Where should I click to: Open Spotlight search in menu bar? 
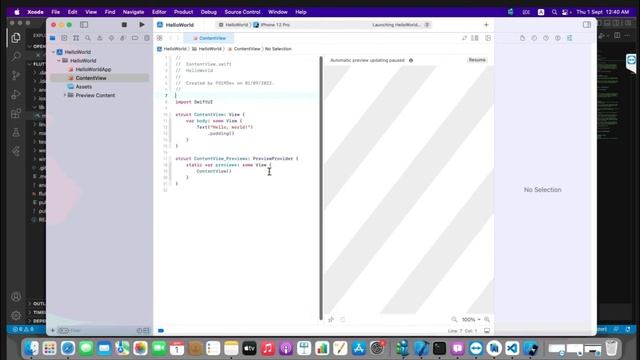coord(554,12)
